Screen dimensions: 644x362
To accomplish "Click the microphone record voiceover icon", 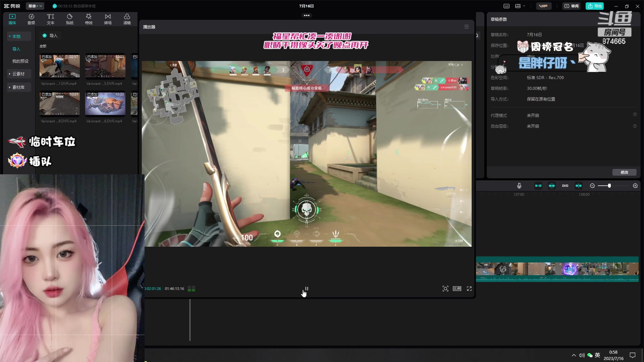I will [519, 186].
